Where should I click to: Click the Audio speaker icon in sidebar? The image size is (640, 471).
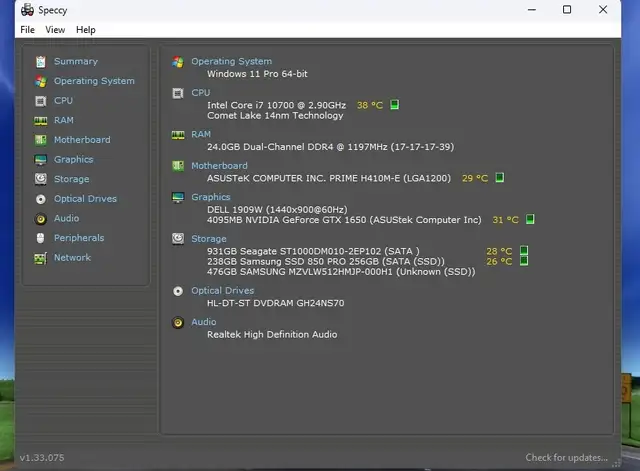coord(40,219)
